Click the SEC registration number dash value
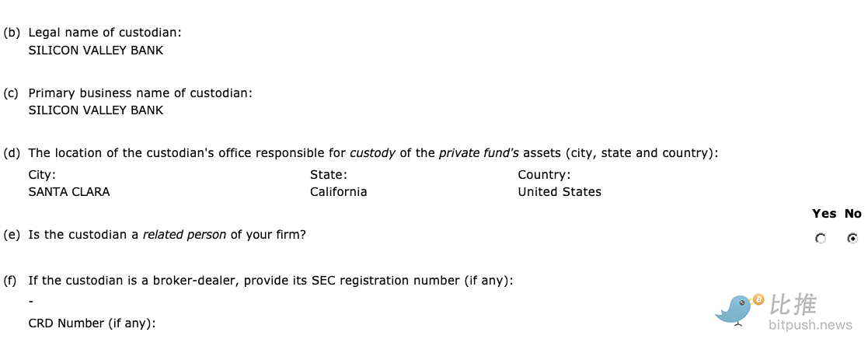The height and width of the screenshot is (346, 868). coord(31,302)
